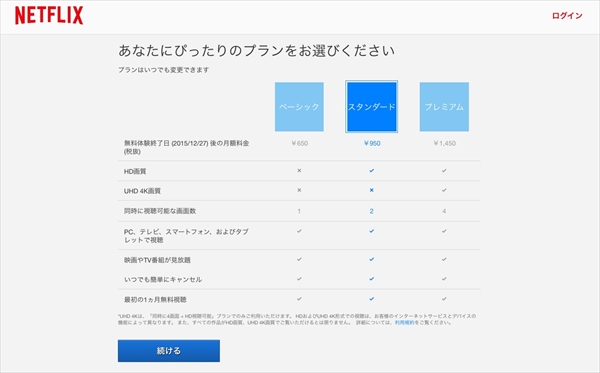Click UHD 4K画質 blue cross for standard
600x373 pixels.
pyautogui.click(x=372, y=190)
